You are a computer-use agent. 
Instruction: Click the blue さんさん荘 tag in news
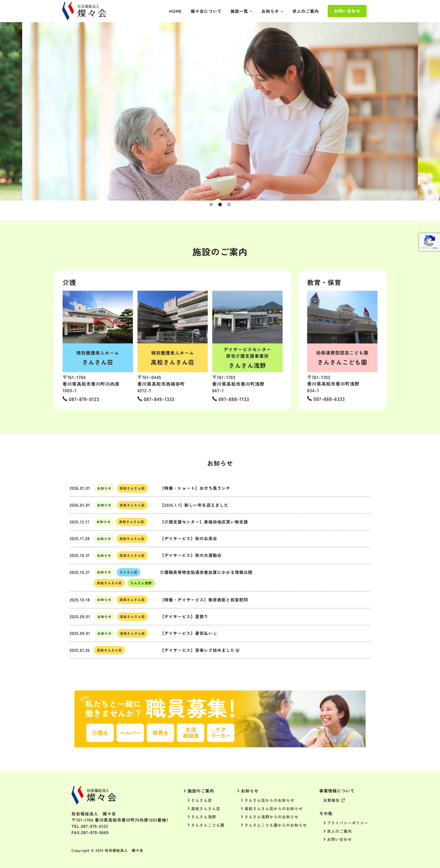(x=129, y=572)
